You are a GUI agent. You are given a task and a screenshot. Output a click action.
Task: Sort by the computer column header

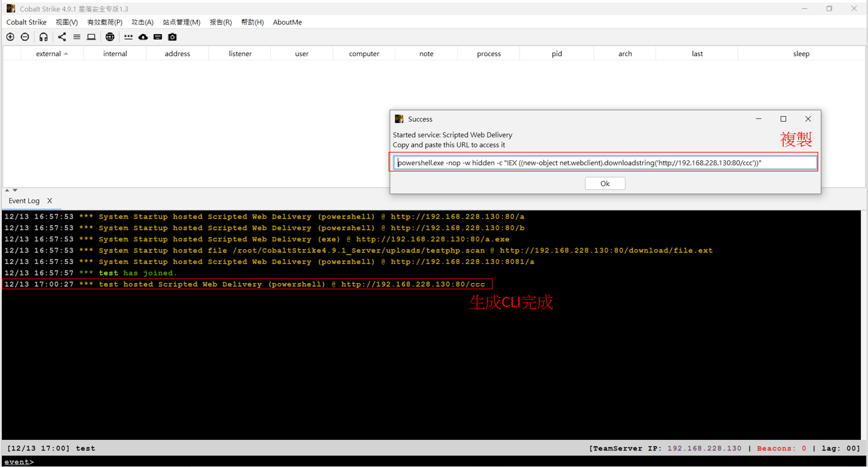click(364, 54)
